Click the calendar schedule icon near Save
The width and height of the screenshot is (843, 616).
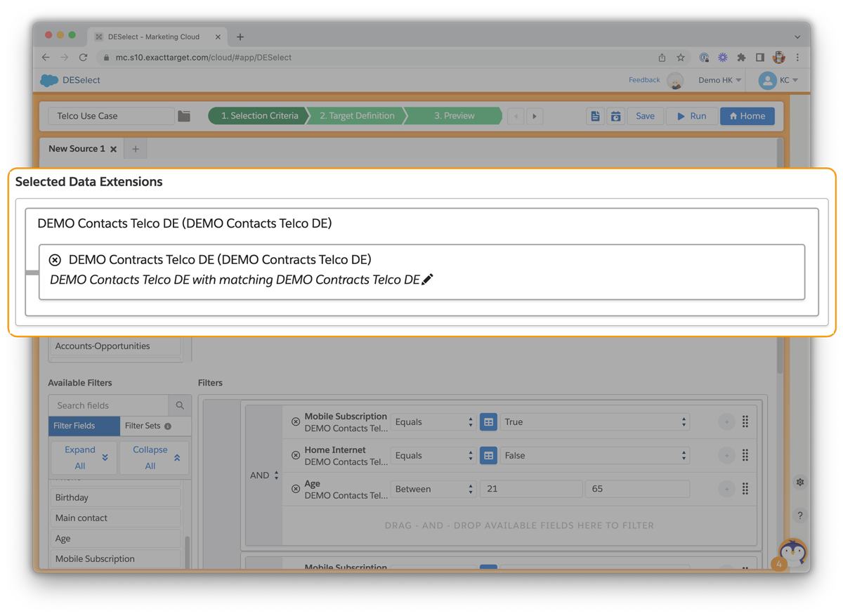point(615,116)
